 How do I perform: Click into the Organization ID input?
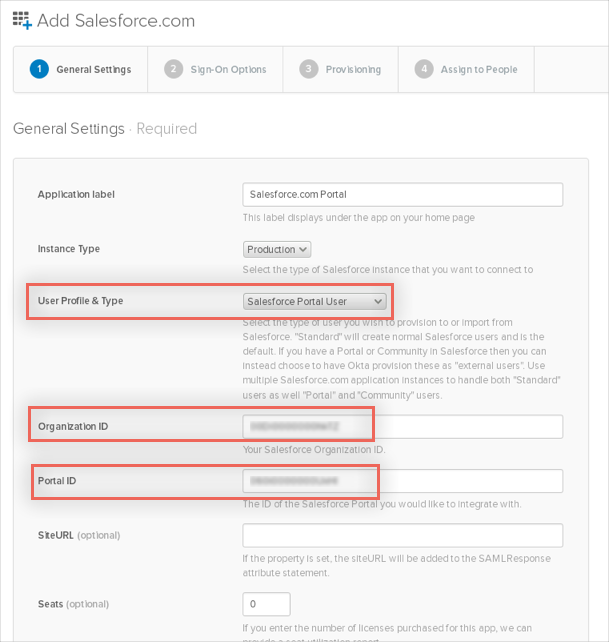tap(402, 427)
